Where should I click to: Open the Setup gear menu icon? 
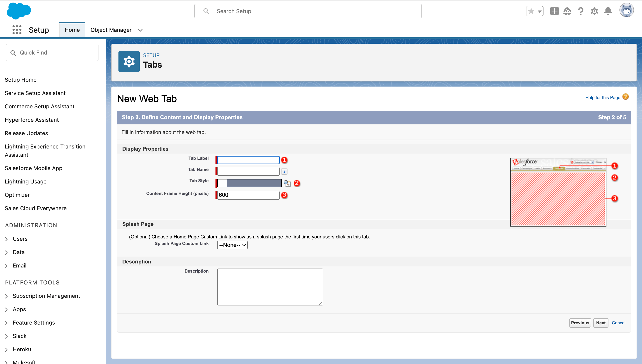click(594, 11)
